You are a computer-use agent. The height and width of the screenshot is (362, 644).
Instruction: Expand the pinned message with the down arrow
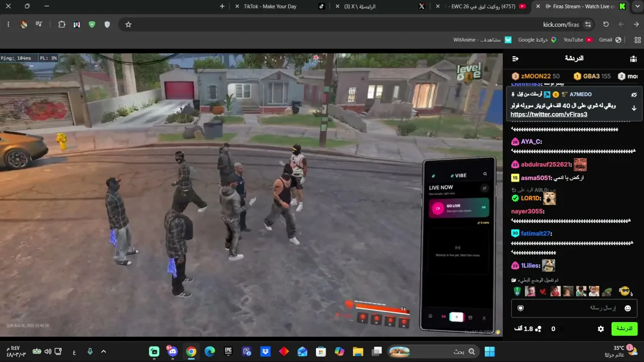[x=634, y=108]
